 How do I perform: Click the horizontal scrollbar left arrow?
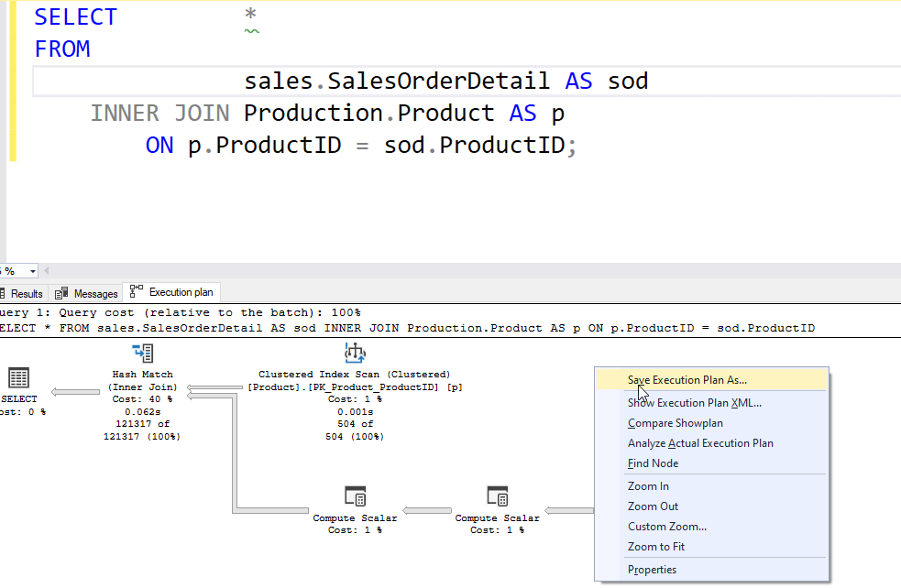(x=48, y=271)
